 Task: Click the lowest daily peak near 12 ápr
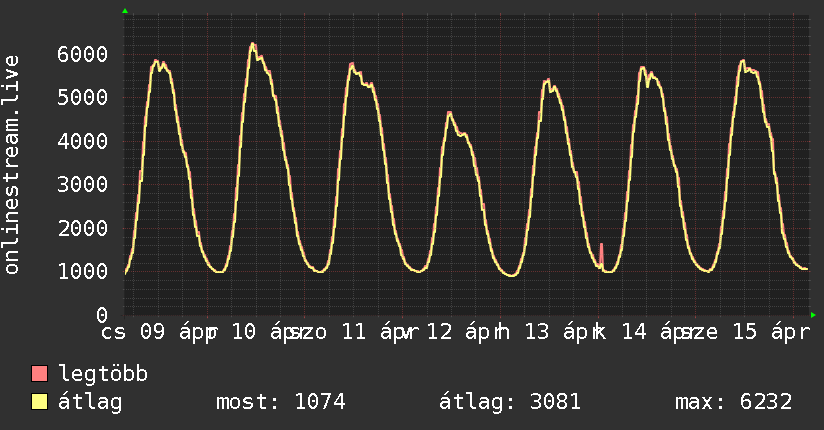point(449,113)
